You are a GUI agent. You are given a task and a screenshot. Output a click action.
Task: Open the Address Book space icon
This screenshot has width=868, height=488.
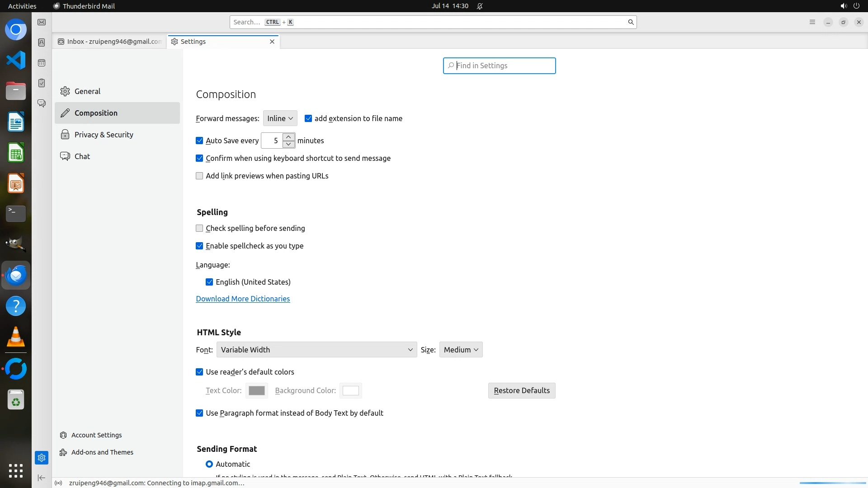click(42, 42)
